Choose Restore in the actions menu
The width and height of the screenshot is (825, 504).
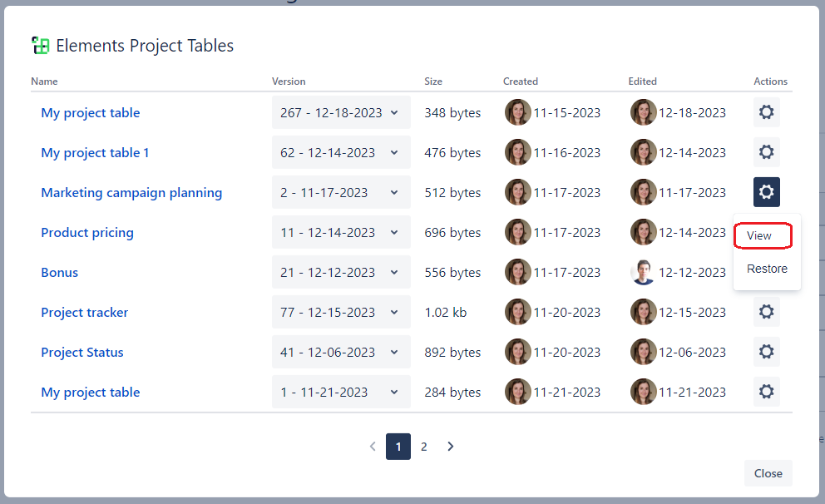(x=767, y=269)
